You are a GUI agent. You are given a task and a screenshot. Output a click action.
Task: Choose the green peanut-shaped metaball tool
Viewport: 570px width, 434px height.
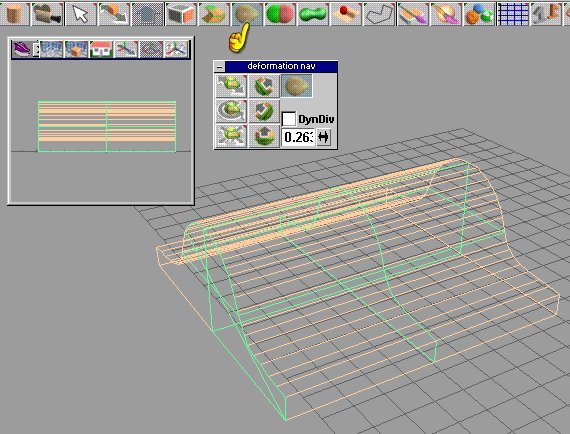313,14
